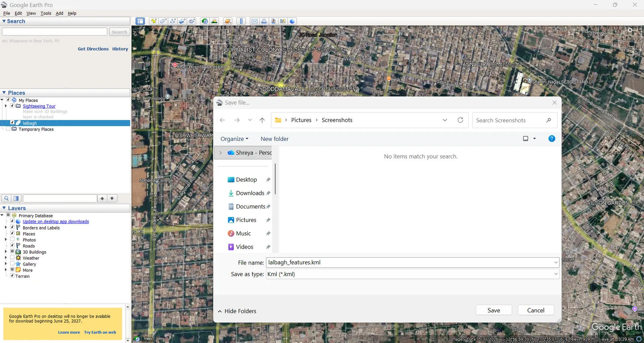This screenshot has width=644, height=343.
Task: Open the File name history dropdown
Action: [x=556, y=262]
